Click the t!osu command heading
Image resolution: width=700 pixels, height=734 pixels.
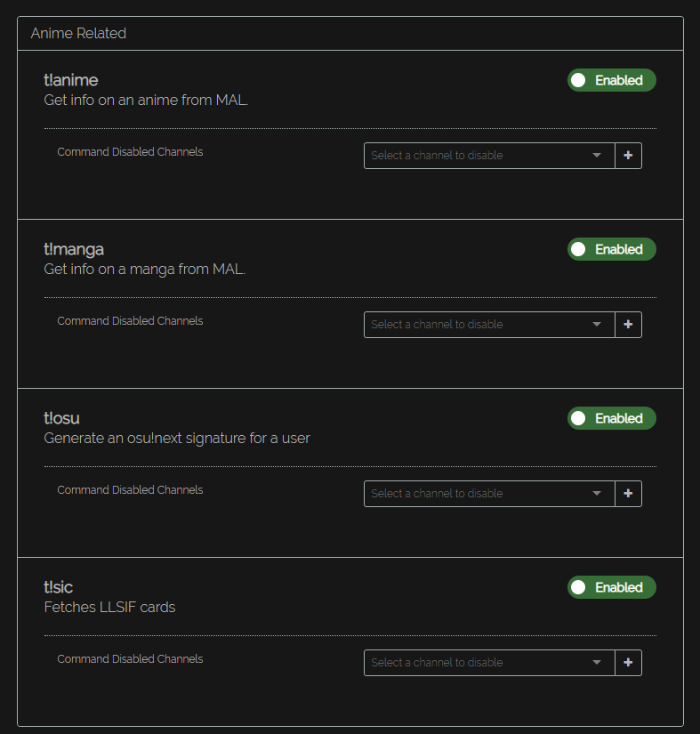coord(62,418)
